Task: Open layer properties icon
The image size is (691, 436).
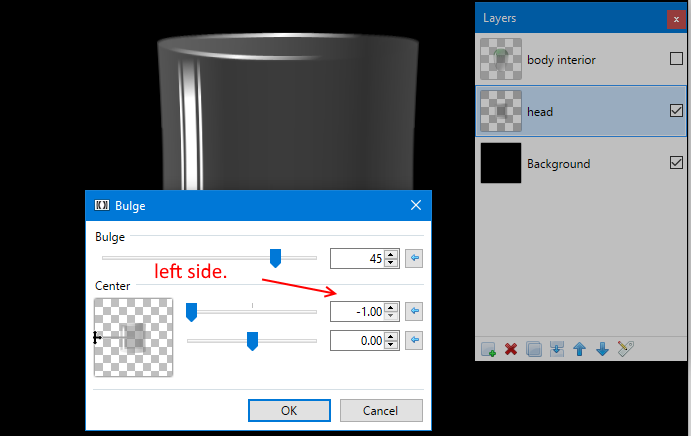Action: 625,349
